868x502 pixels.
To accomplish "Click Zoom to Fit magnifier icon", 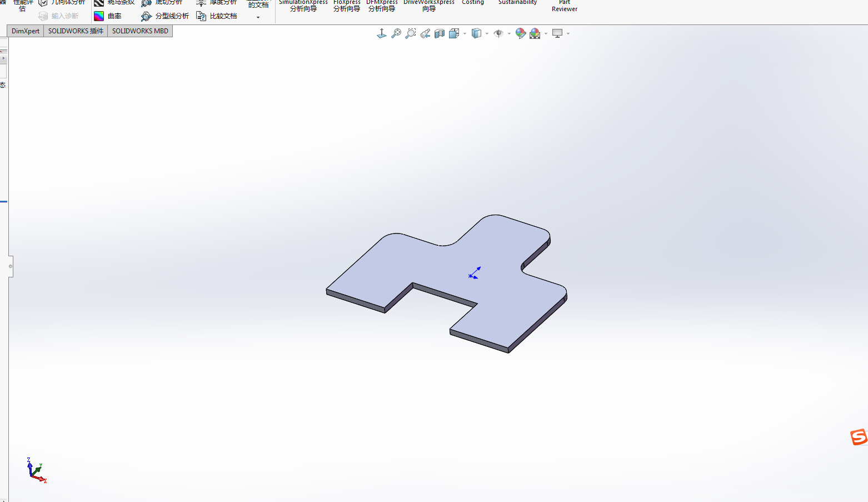I will (396, 34).
